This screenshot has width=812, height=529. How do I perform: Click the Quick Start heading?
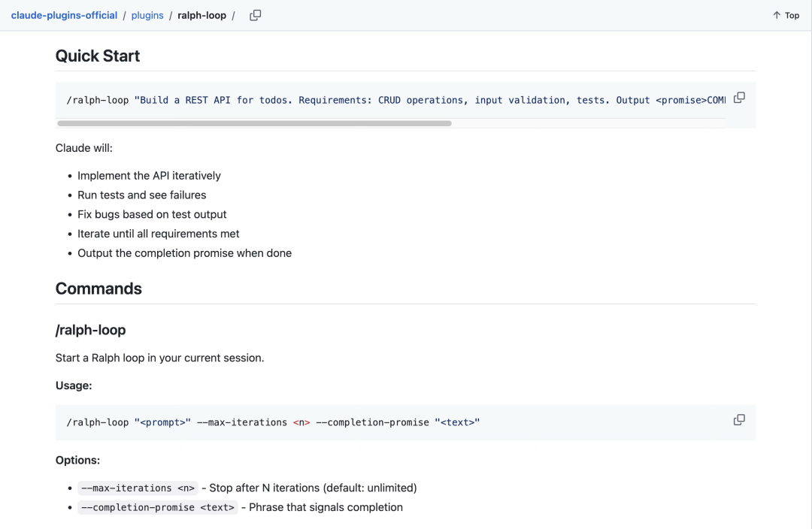pyautogui.click(x=97, y=56)
